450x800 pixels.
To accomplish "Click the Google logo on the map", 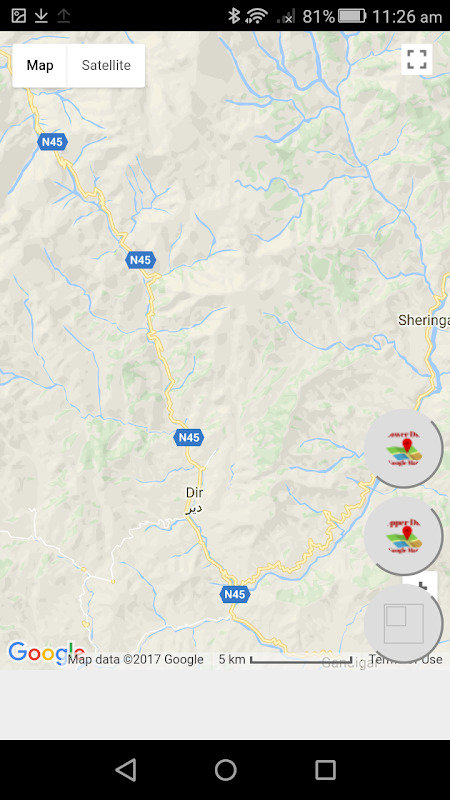I will 46,653.
